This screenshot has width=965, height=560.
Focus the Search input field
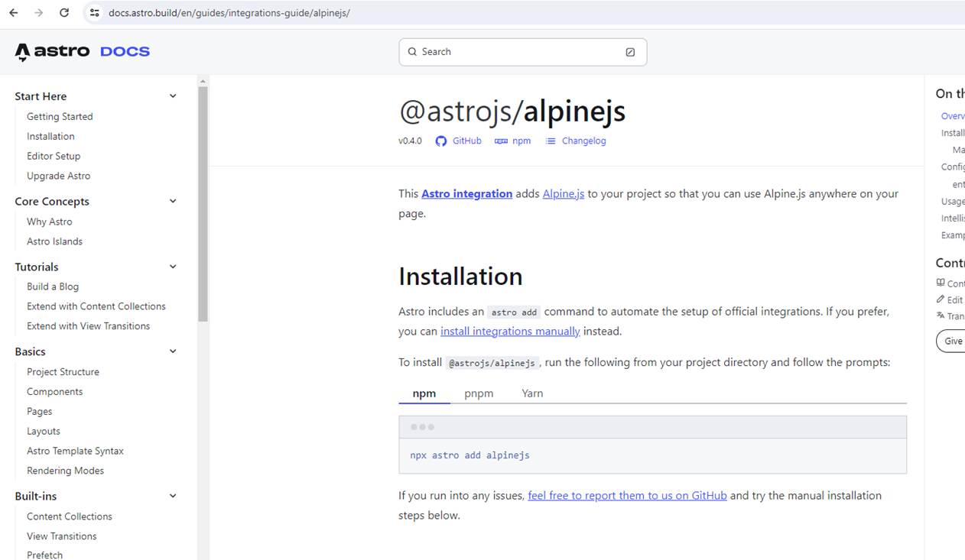523,52
